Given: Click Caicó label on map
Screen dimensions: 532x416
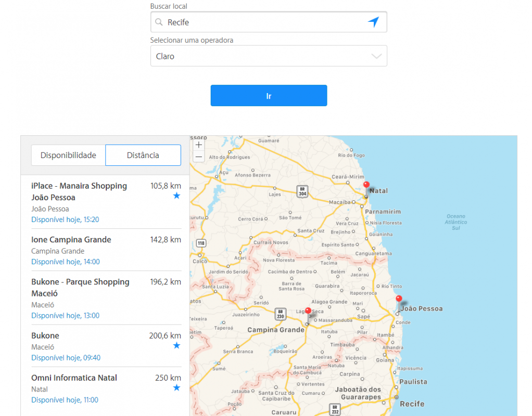Looking at the screenshot, I should 200,261.
